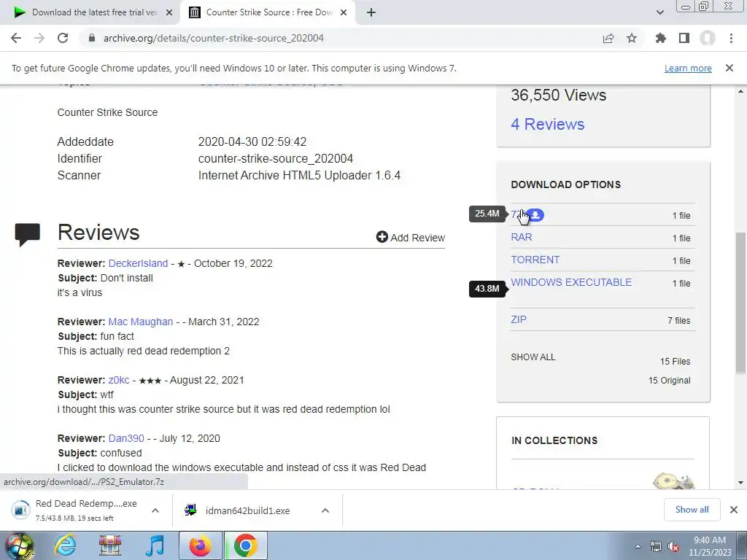Share this page via the share icon
This screenshot has height=560, width=747.
coord(608,38)
